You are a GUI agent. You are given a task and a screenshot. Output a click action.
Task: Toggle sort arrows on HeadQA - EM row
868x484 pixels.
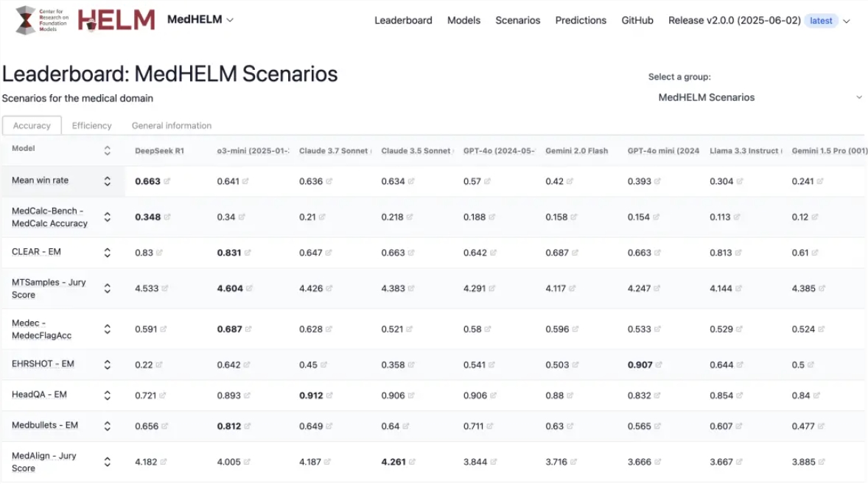[x=107, y=396]
